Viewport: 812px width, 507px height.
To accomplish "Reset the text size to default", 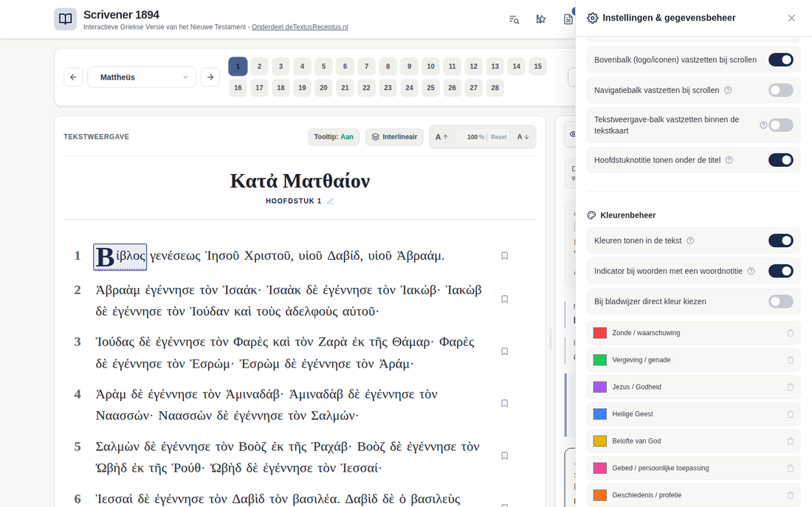I will (x=499, y=137).
